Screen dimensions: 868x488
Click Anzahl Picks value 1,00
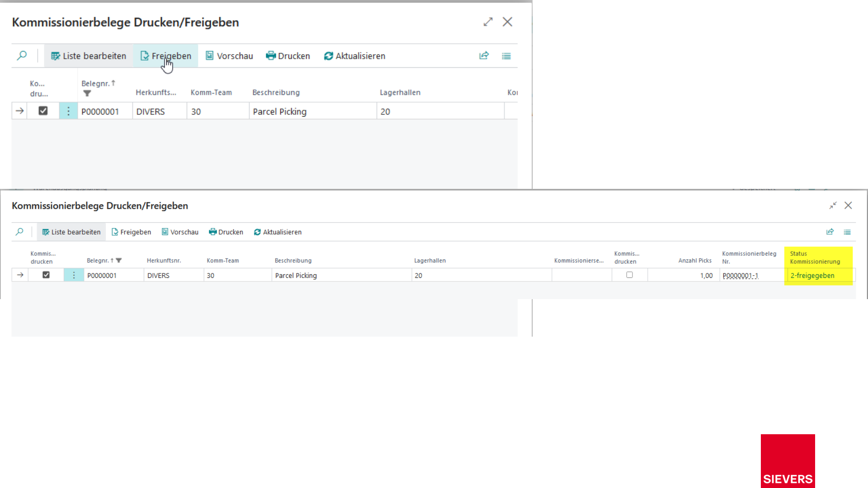coord(706,276)
